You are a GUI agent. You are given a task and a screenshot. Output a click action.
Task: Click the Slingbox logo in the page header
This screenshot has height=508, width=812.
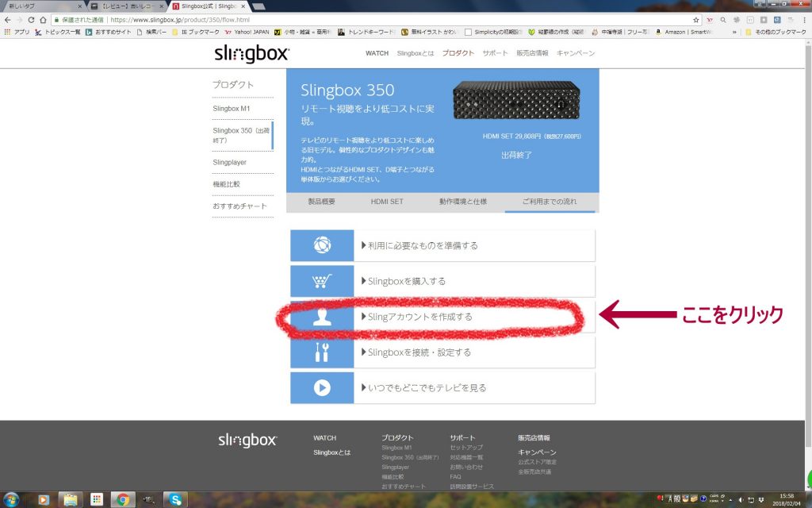point(251,53)
